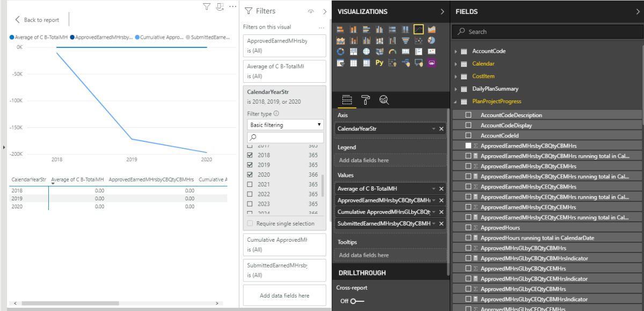This screenshot has width=644, height=311.
Task: Click the Fields pane search box
Action: 546,32
